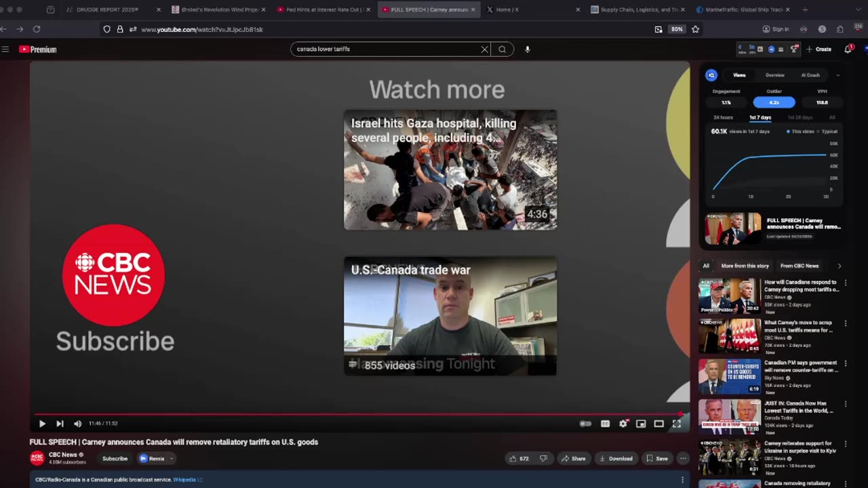Enter full screen mode

coord(676,424)
